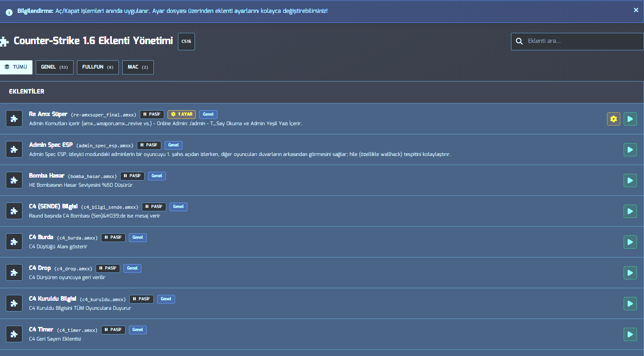This screenshot has width=644, height=356.
Task: Turn on the C4 Timer plugin
Action: [630, 334]
